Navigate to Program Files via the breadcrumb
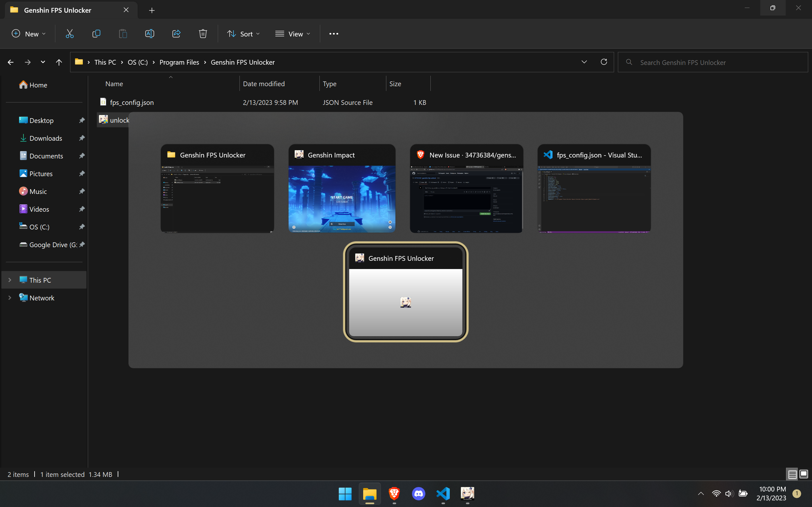 click(179, 62)
